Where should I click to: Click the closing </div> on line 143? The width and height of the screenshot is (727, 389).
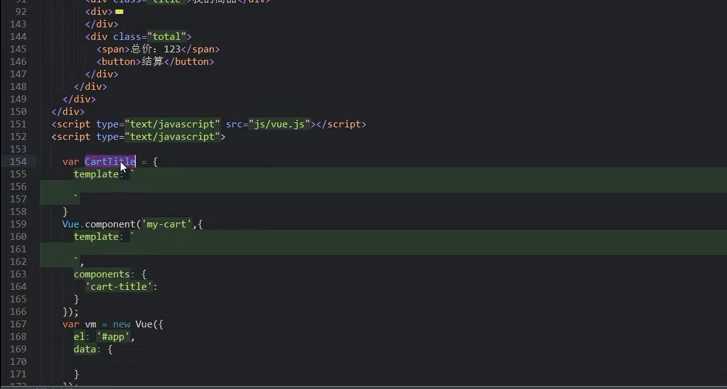tap(102, 24)
